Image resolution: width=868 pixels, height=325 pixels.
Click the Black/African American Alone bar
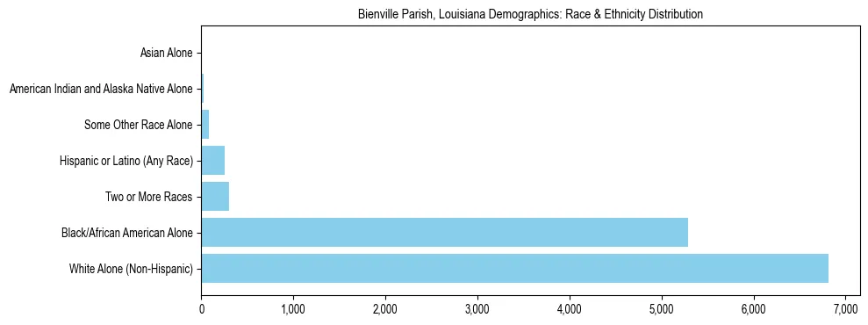click(x=445, y=233)
